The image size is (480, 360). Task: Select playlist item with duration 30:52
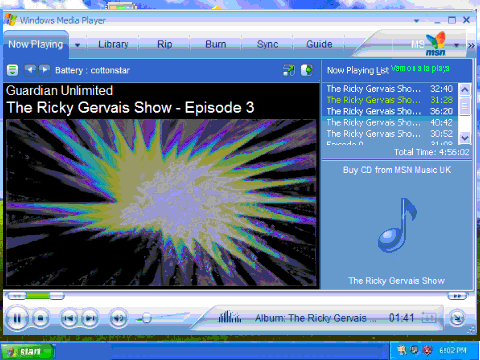(x=390, y=134)
